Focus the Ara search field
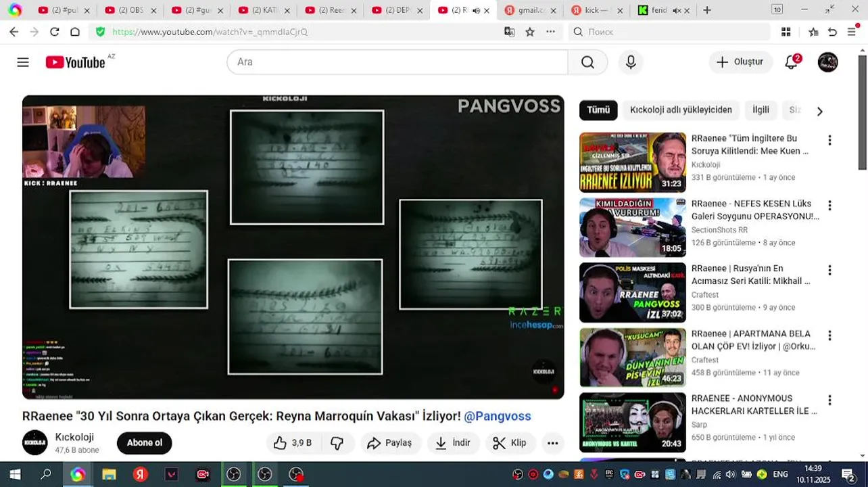868x487 pixels. coord(397,62)
